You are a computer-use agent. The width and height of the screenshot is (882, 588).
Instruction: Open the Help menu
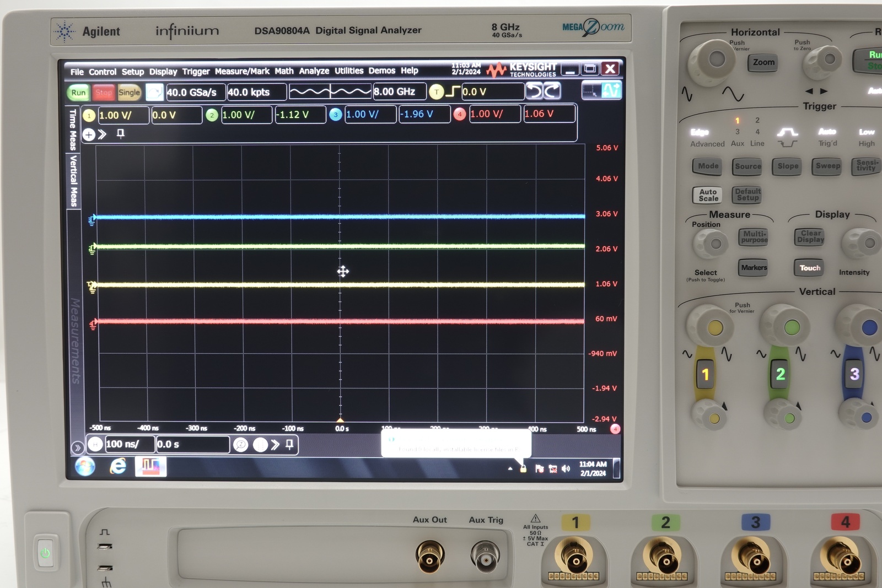coord(409,71)
